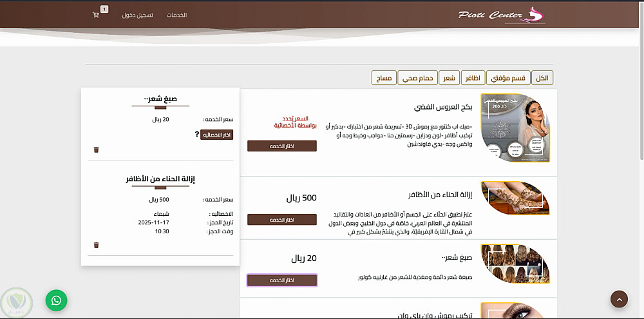
Task: Click the question mark help icon
Action: 196,135
